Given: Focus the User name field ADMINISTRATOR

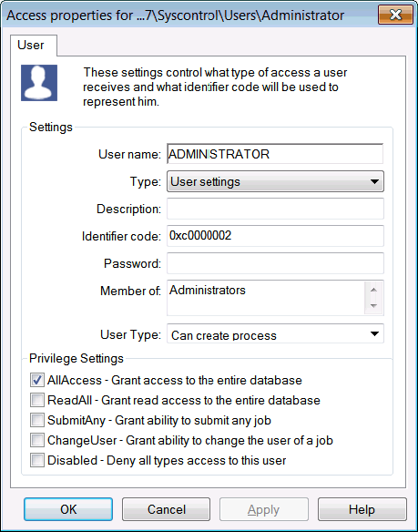Looking at the screenshot, I should click(275, 154).
